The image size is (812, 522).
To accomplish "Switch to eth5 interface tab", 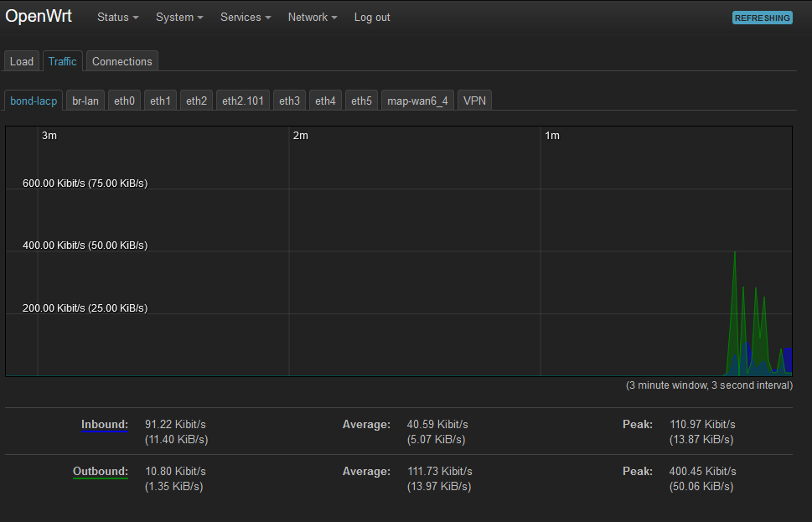I will (361, 101).
